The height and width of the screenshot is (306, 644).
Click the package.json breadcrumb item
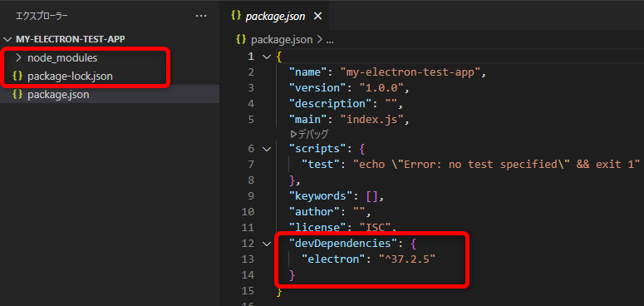point(282,40)
